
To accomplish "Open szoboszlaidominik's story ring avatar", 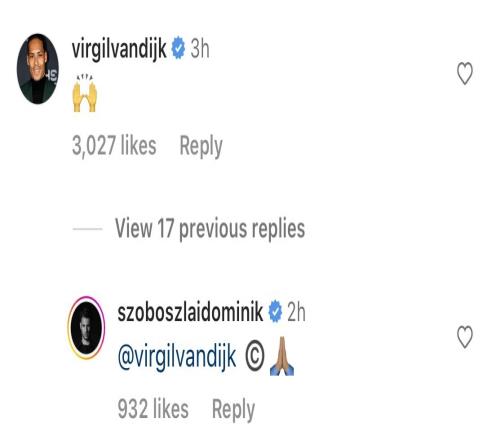I will [x=86, y=328].
